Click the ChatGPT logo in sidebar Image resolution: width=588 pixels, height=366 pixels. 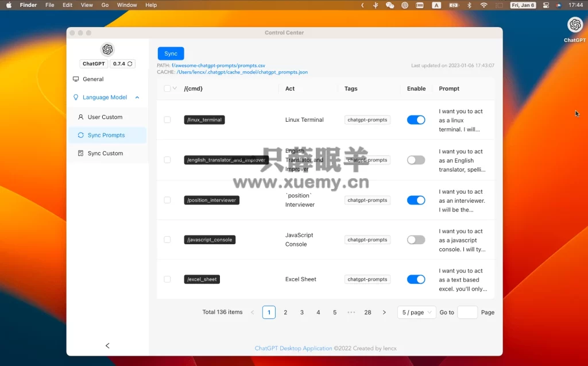click(x=107, y=49)
